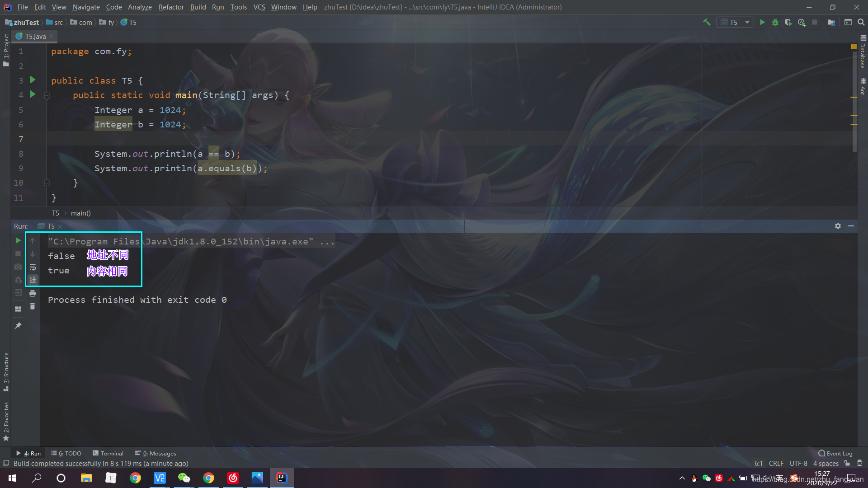Click the Exit login-arrow icon in Run panel

[18, 293]
